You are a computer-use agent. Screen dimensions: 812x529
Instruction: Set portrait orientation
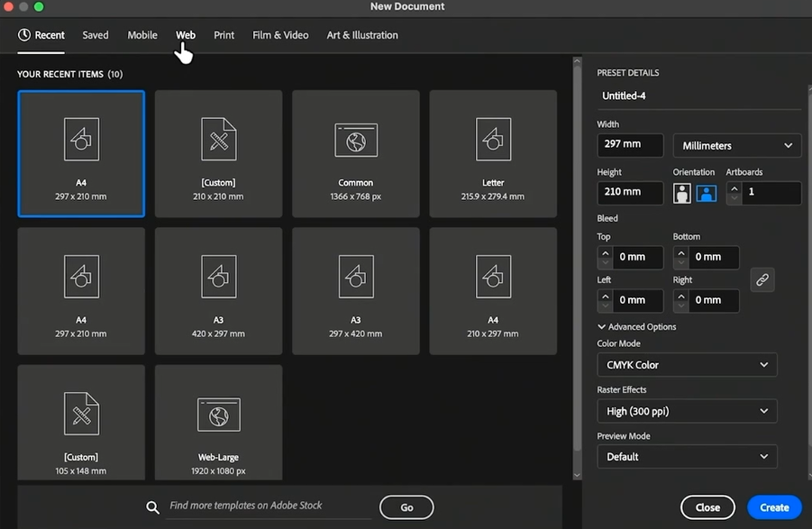[682, 193]
